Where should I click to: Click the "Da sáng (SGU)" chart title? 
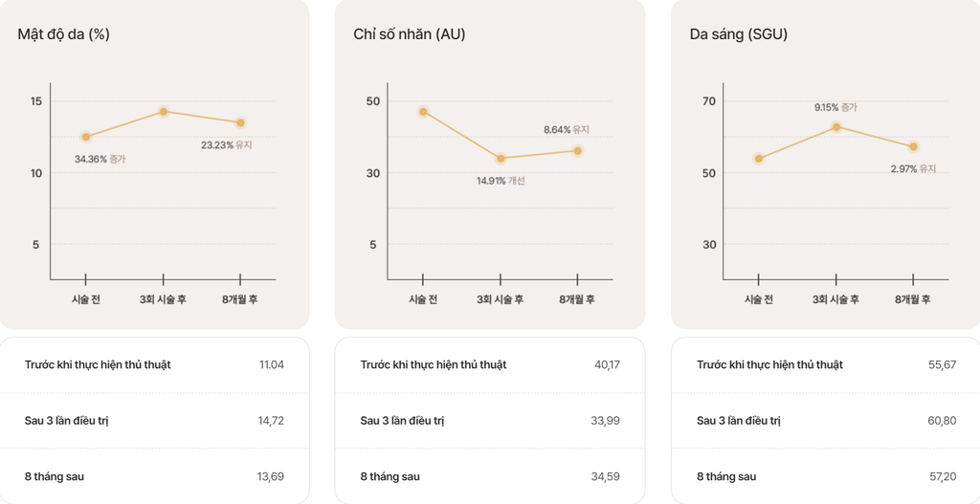(x=738, y=34)
